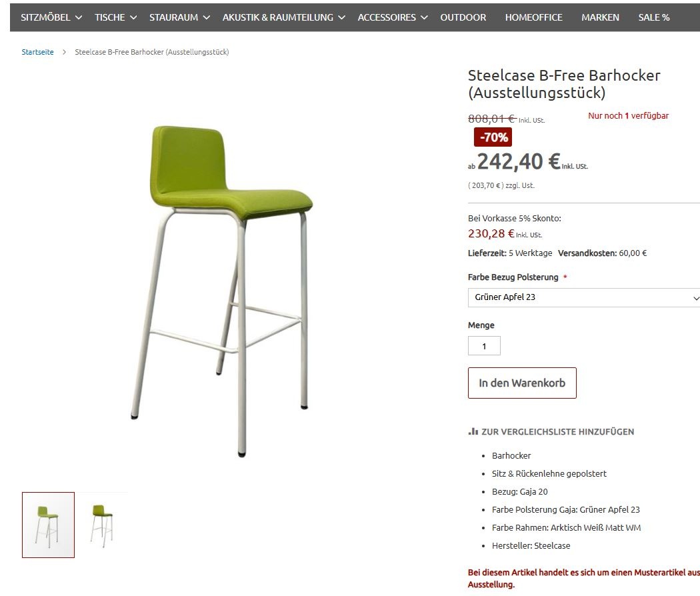Click the Menge quantity input field
This screenshot has width=700, height=596.
(x=484, y=346)
